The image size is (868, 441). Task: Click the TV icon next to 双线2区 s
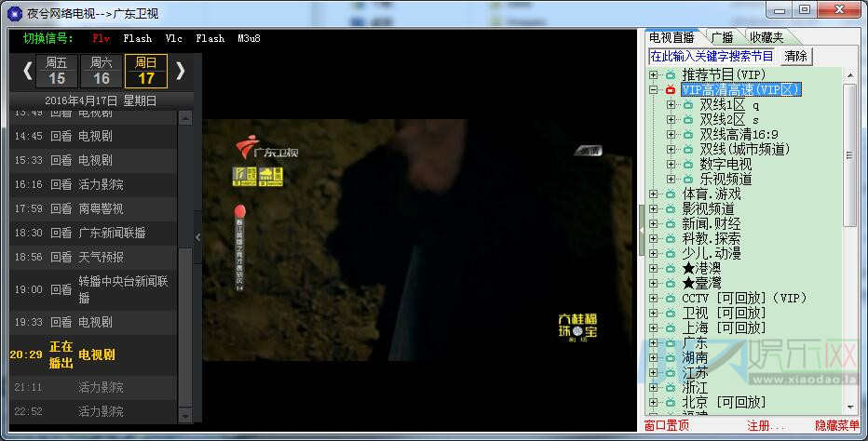pos(688,119)
